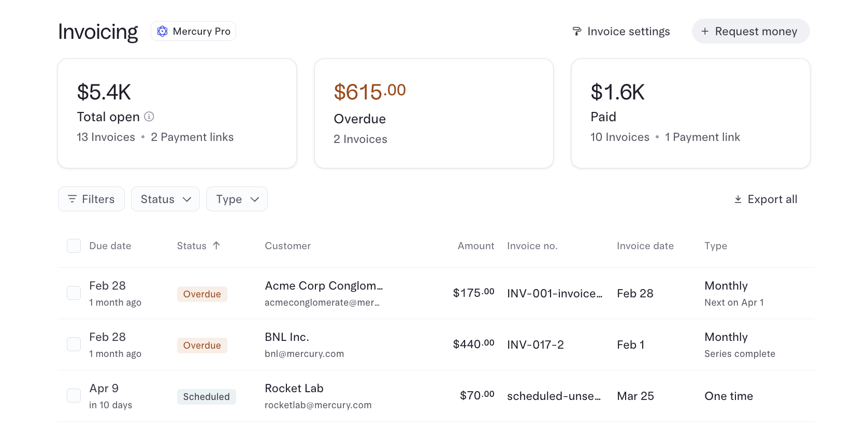Screen dimensions: 868x430
Task: Click the info icon beside Total open
Action: pos(149,117)
